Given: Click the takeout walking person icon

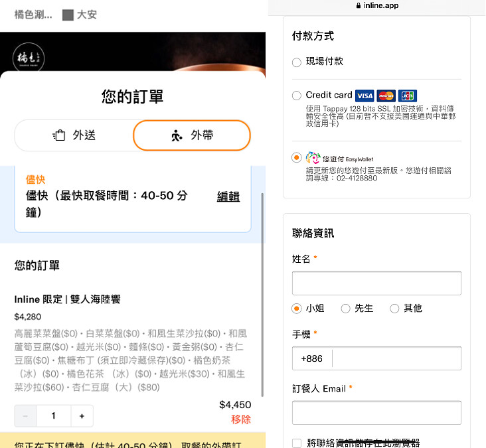Looking at the screenshot, I should coord(176,135).
